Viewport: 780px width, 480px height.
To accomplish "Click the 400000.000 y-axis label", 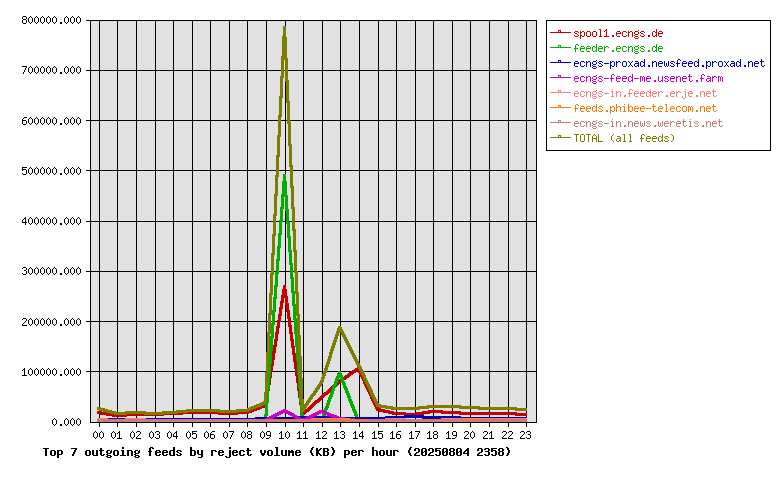I will coord(51,221).
